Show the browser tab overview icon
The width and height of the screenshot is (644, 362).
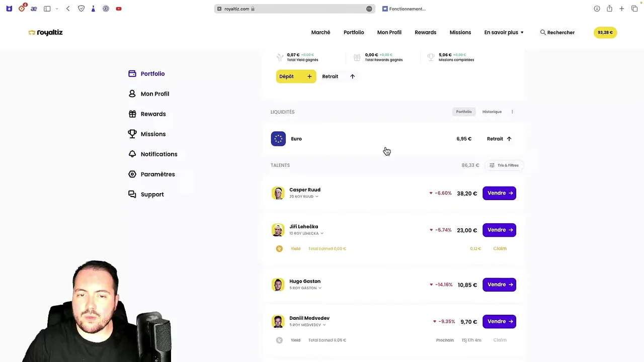(x=634, y=9)
